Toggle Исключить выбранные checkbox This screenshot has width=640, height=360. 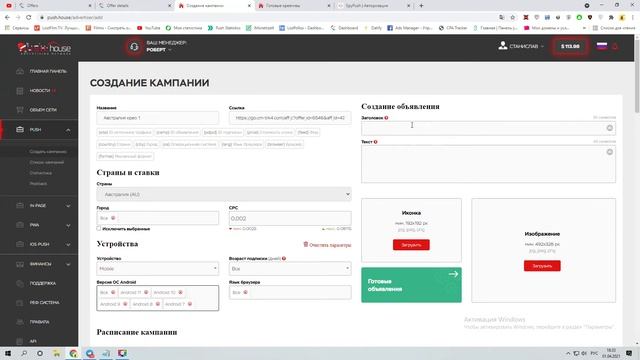click(99, 229)
